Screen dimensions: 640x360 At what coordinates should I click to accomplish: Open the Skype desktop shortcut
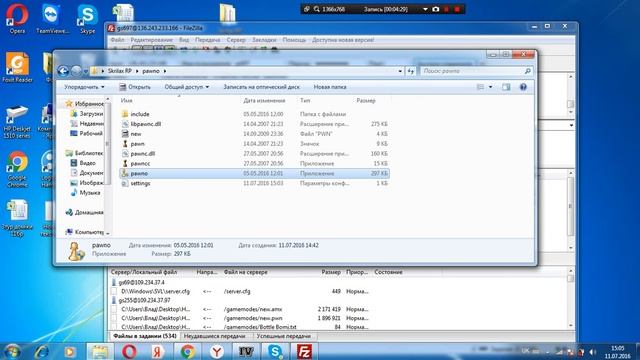[x=87, y=18]
